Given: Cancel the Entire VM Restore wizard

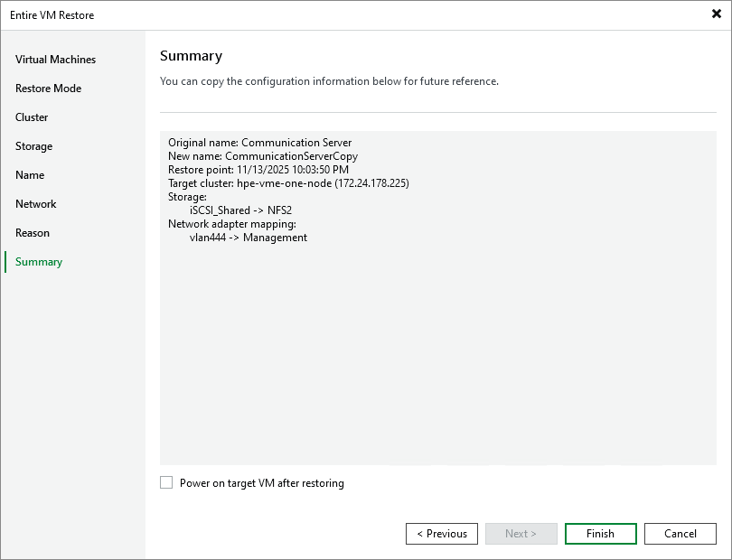Looking at the screenshot, I should pos(680,533).
